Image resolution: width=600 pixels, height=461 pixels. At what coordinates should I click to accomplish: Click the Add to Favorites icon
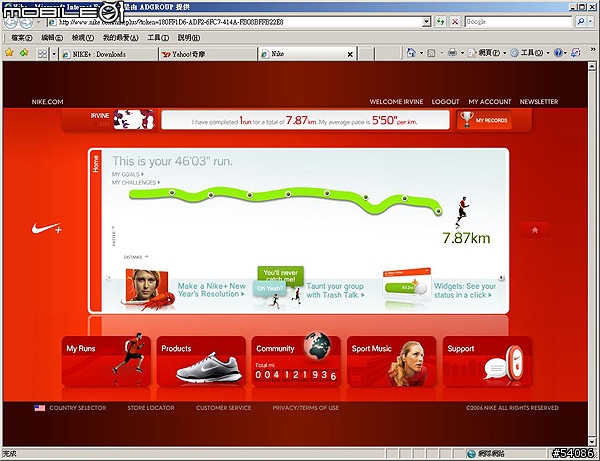point(24,52)
